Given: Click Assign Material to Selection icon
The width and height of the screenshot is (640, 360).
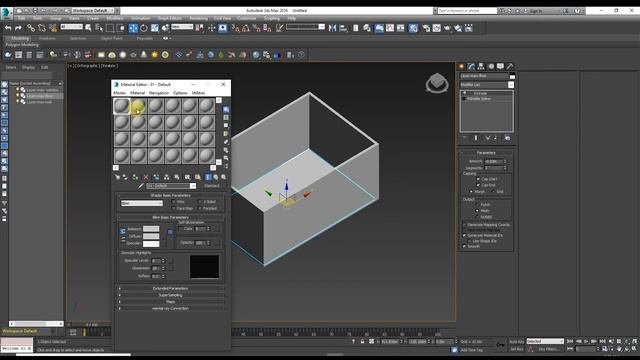Looking at the screenshot, I should tap(135, 177).
